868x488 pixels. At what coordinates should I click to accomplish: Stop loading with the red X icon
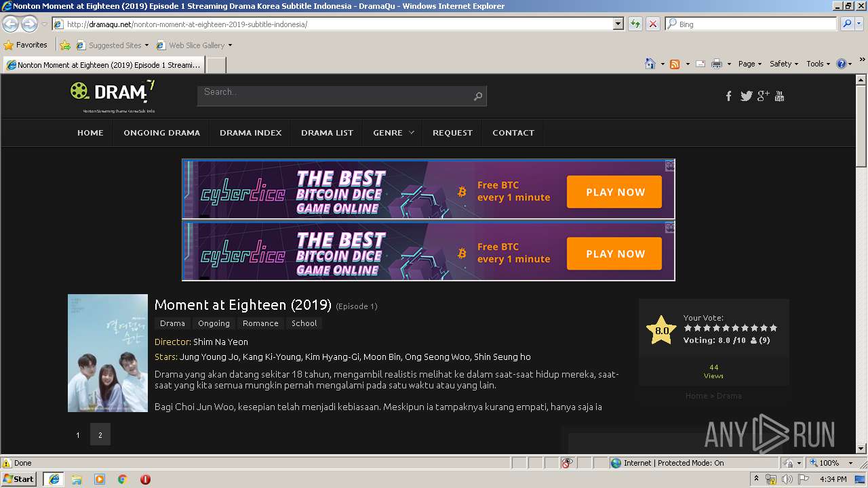652,24
